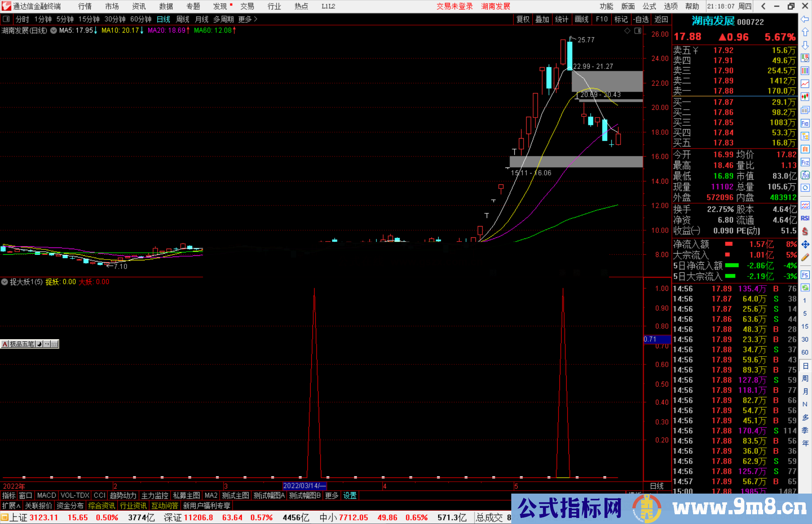Toggle the left panel layout button

coord(6,19)
